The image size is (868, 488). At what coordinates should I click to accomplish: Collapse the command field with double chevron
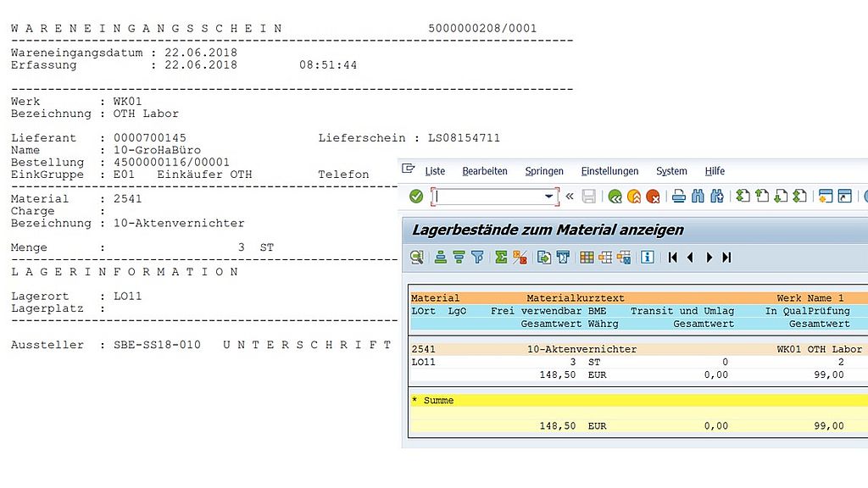[x=570, y=197]
